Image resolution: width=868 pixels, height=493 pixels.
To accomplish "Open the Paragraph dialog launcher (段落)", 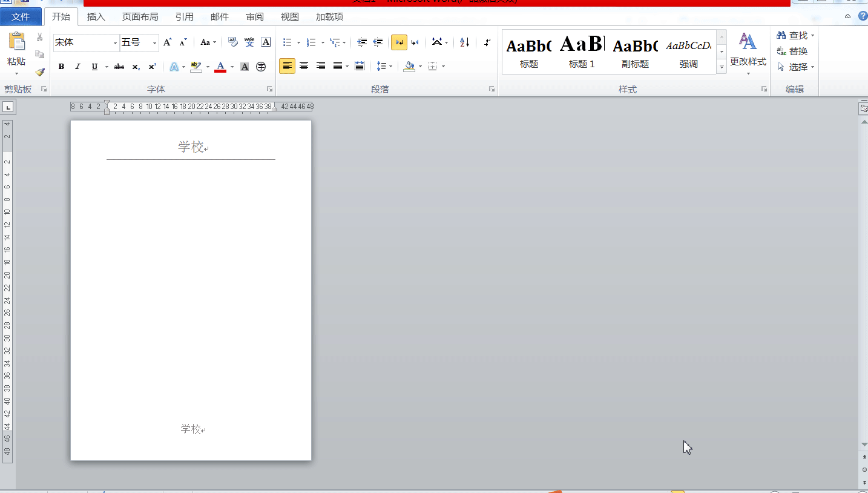I will tap(492, 89).
